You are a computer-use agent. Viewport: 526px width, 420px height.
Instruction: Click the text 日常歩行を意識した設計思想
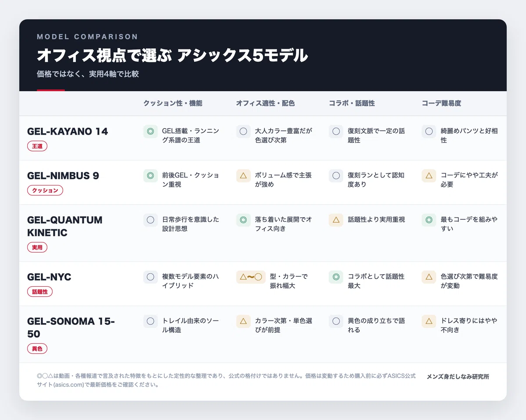191,224
